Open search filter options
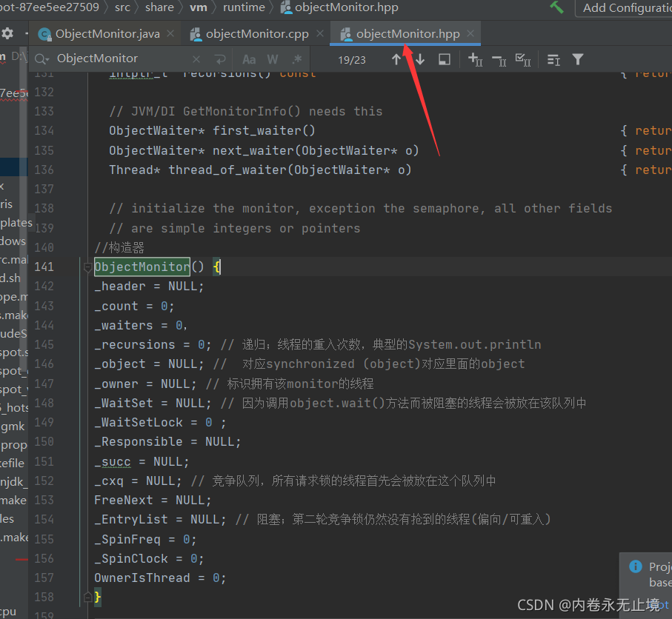The image size is (672, 619). point(578,59)
